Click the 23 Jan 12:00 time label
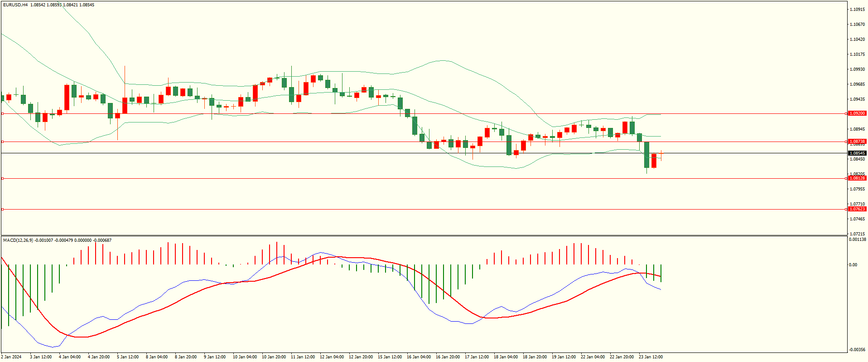The height and width of the screenshot is (362, 868). click(651, 357)
